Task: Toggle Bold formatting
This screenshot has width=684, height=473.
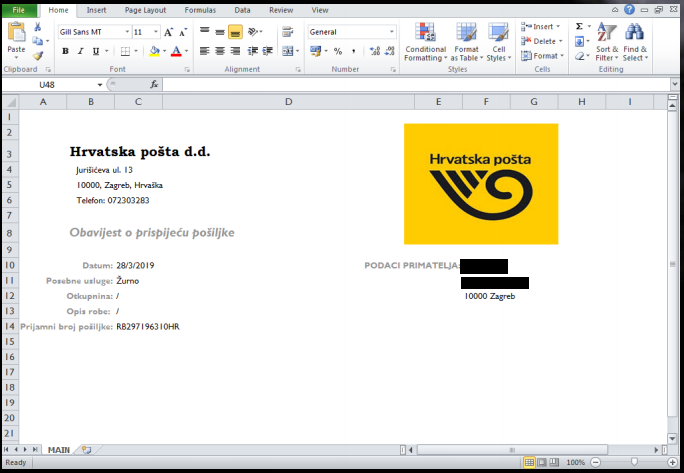Action: pos(65,51)
